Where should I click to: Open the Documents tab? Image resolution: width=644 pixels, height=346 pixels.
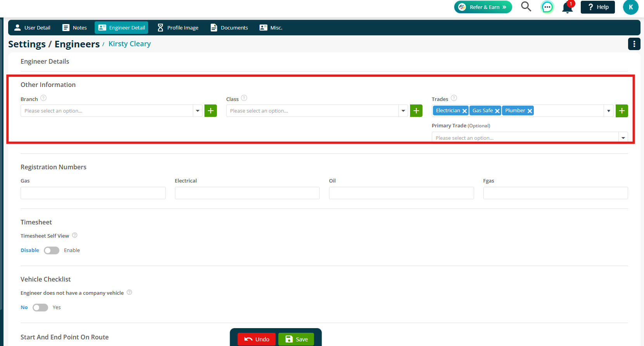[x=229, y=28]
